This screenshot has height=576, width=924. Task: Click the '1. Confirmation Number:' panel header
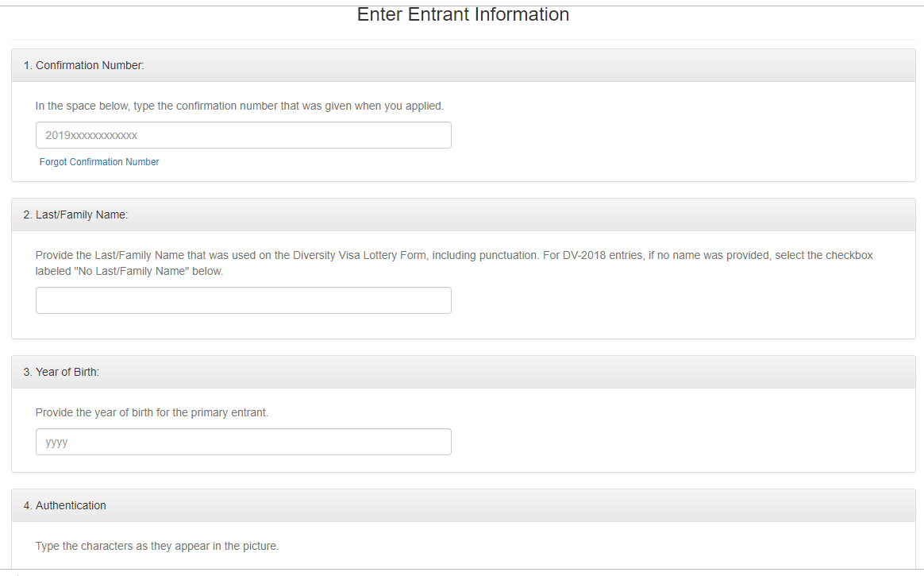tap(83, 65)
